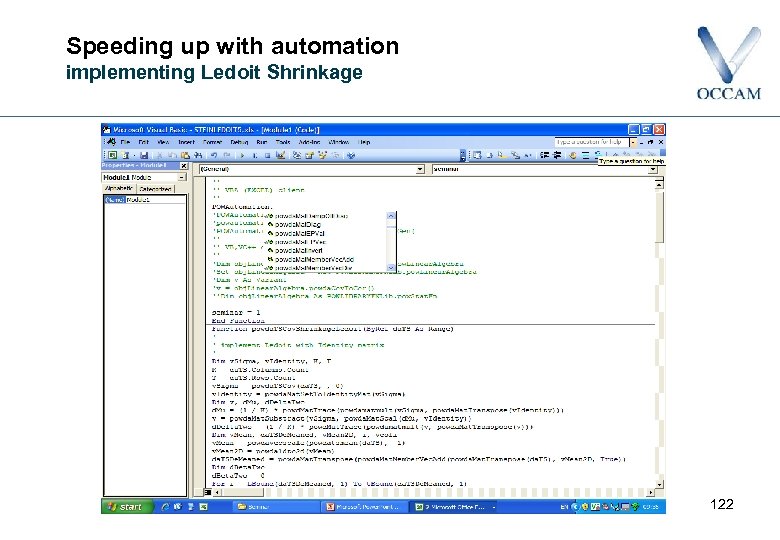
Task: Click the Redo toolbar icon
Action: coord(226,155)
